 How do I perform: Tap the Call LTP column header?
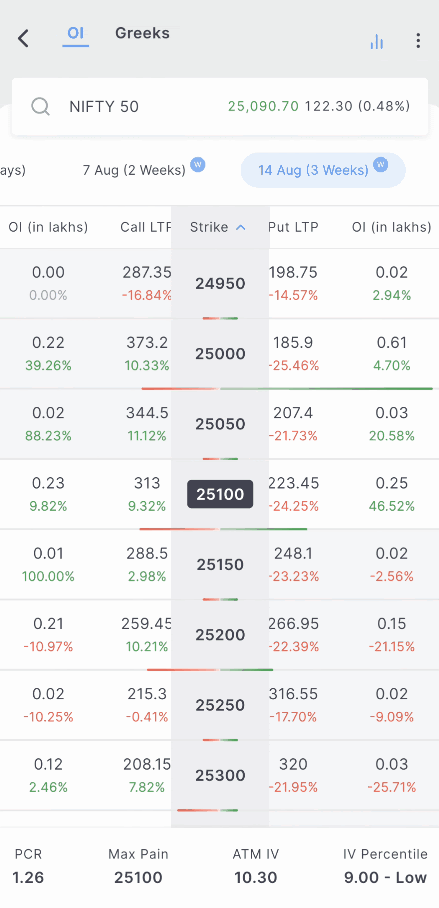click(x=146, y=227)
